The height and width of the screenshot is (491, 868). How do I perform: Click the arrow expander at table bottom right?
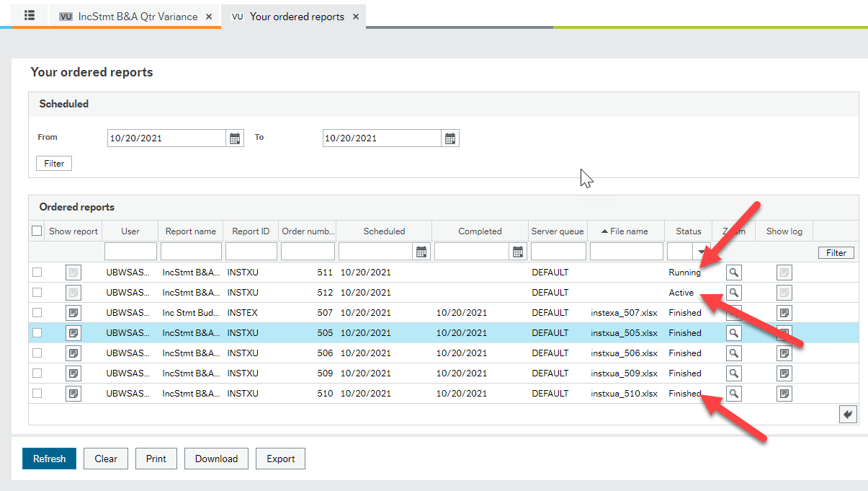tap(848, 413)
